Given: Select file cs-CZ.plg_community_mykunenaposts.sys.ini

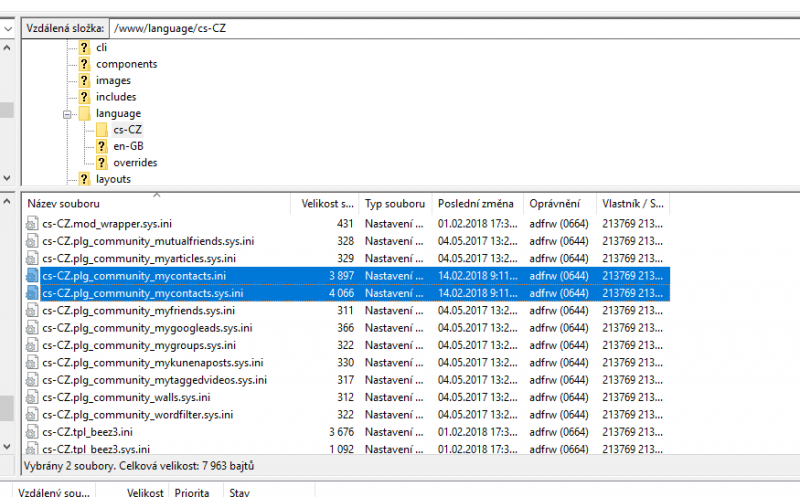Looking at the screenshot, I should click(153, 362).
